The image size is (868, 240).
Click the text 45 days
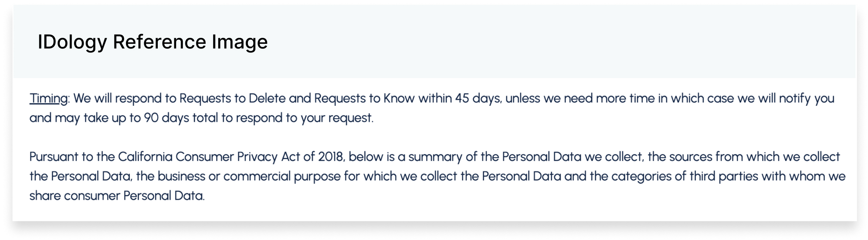pos(478,98)
